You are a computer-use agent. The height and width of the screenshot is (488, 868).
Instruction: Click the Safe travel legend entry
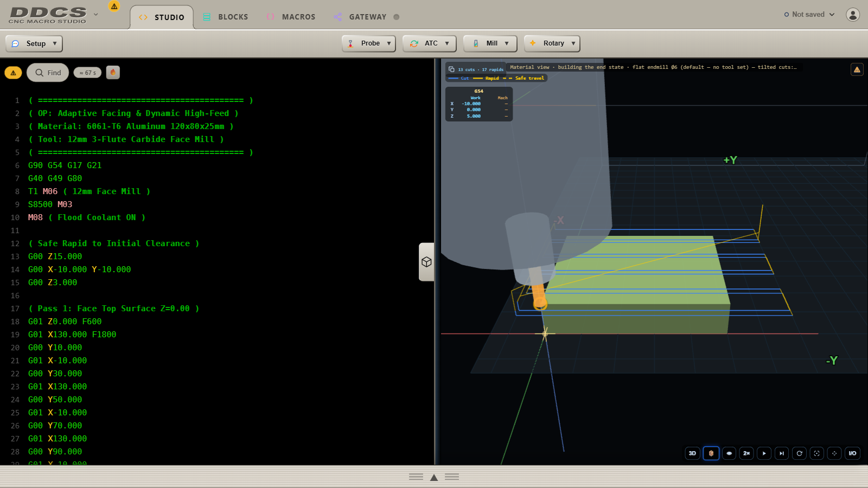pyautogui.click(x=524, y=78)
